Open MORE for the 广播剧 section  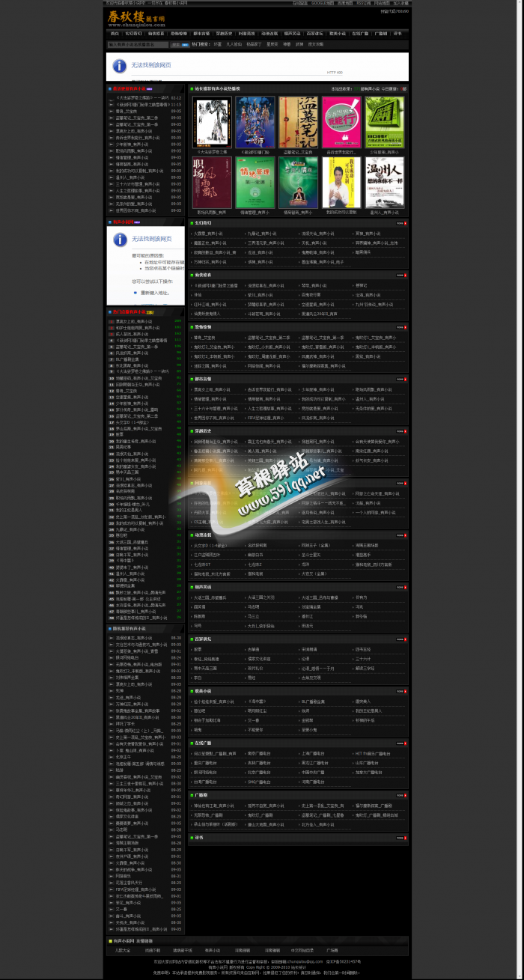point(400,794)
